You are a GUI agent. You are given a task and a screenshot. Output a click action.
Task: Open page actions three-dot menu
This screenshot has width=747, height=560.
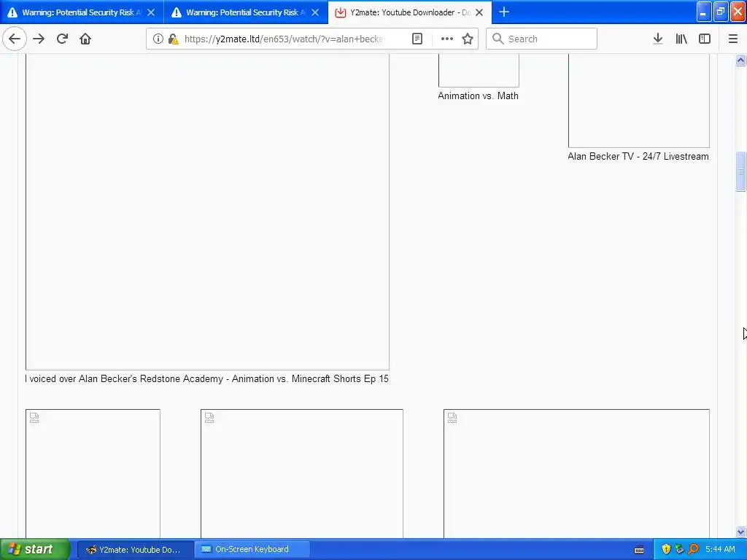click(x=447, y=39)
